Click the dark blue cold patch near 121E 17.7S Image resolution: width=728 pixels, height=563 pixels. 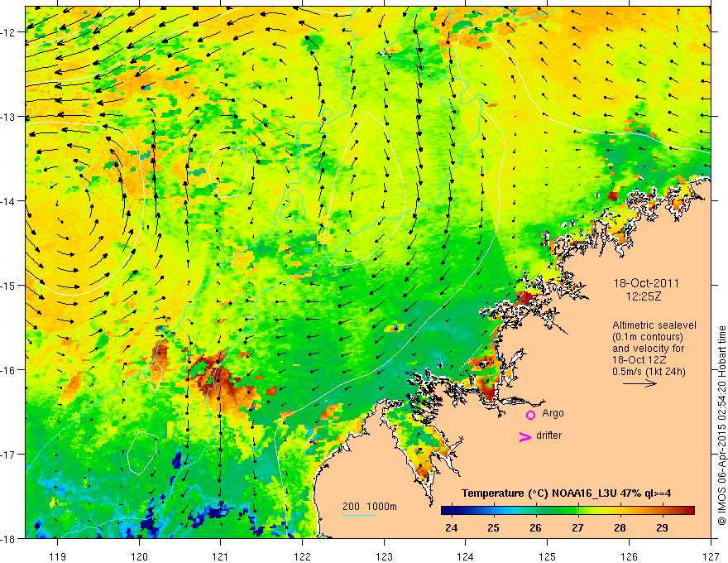point(213,513)
